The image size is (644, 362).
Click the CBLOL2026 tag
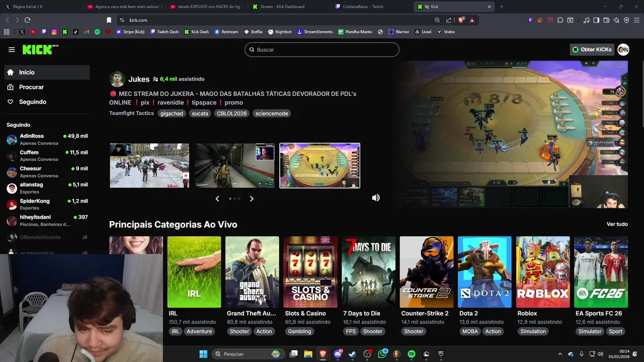[232, 114]
